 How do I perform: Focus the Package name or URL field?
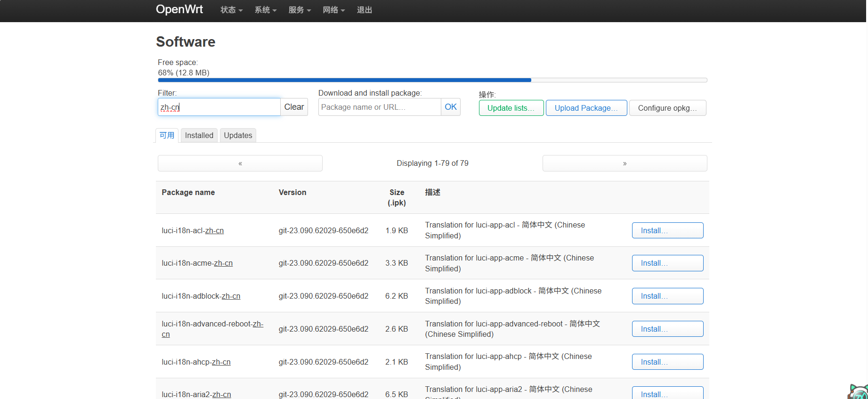pos(380,107)
